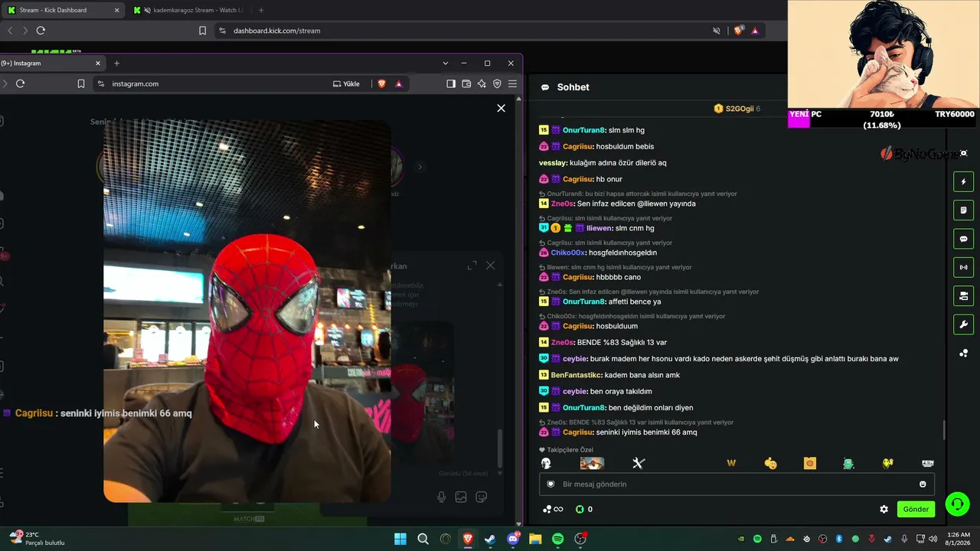Screen dimensions: 980x551
Task: Bookmark the Kick dashboard page
Action: 202,31
